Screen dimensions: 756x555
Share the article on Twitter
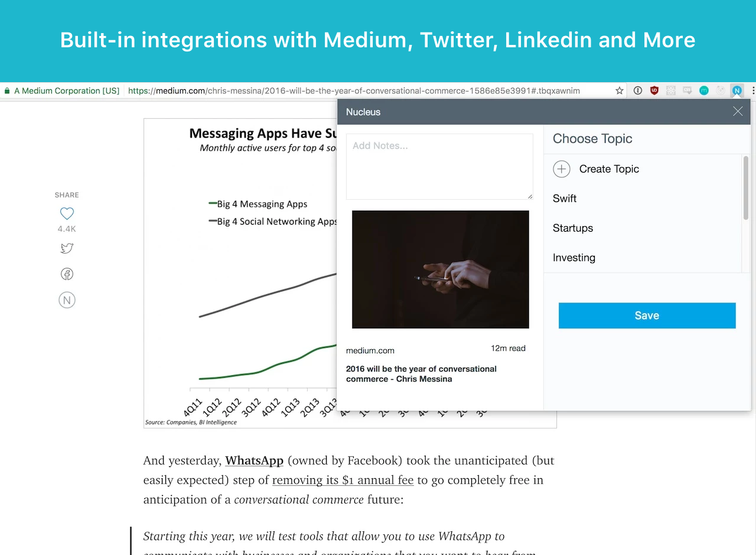(67, 248)
